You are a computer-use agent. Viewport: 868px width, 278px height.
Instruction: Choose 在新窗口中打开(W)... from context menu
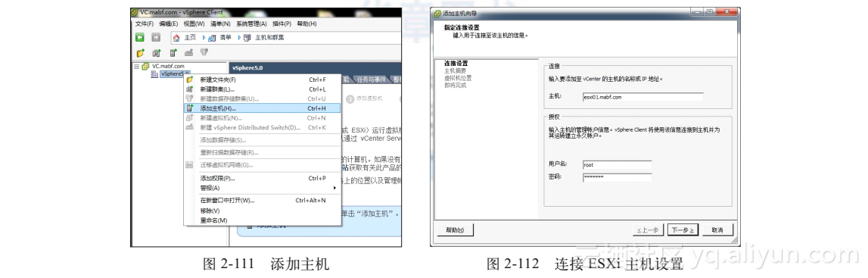tap(263, 201)
